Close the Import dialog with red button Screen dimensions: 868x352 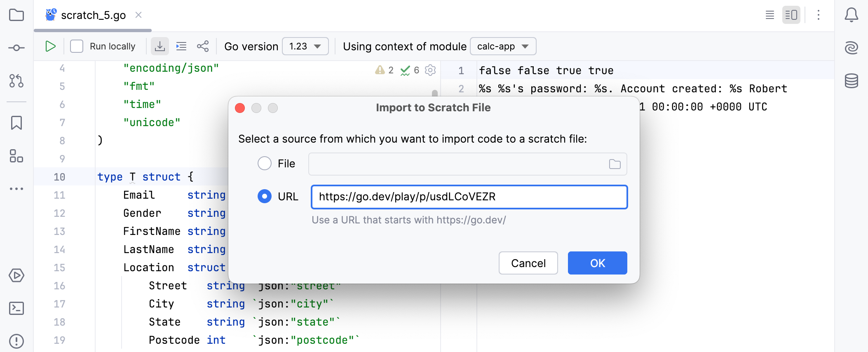coord(240,108)
